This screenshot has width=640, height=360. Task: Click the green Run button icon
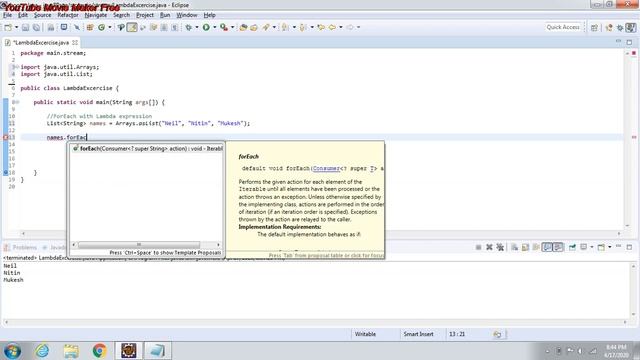click(206, 27)
